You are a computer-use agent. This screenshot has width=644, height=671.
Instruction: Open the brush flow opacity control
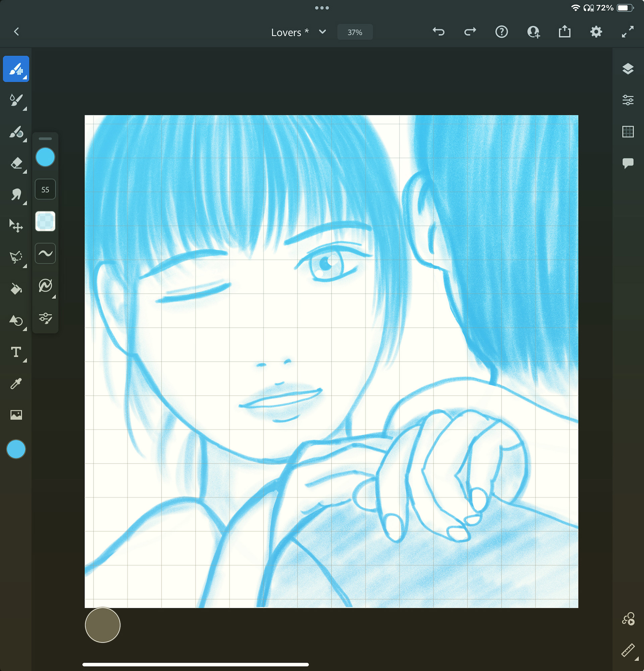(45, 221)
